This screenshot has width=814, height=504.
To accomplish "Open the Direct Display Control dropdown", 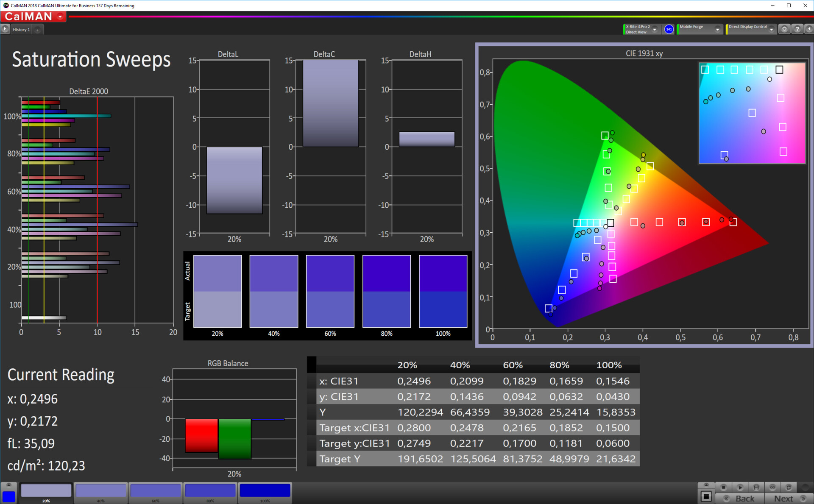I will click(x=771, y=29).
